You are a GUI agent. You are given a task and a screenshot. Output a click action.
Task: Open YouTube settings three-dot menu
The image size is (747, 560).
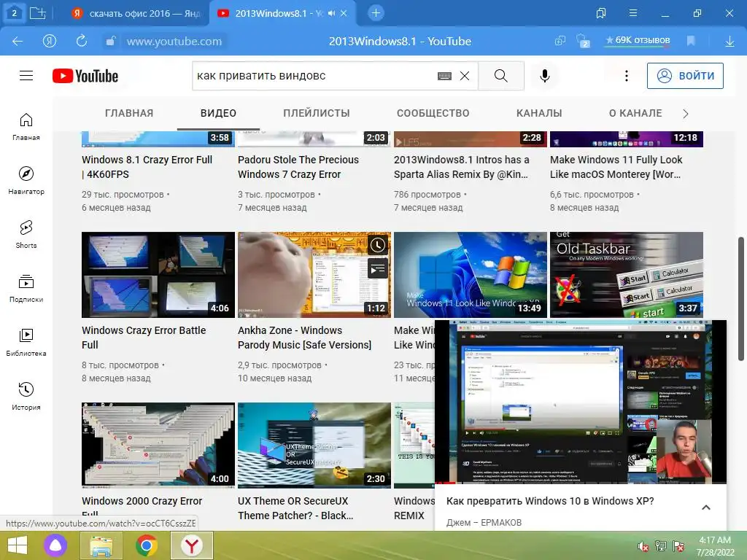[627, 76]
